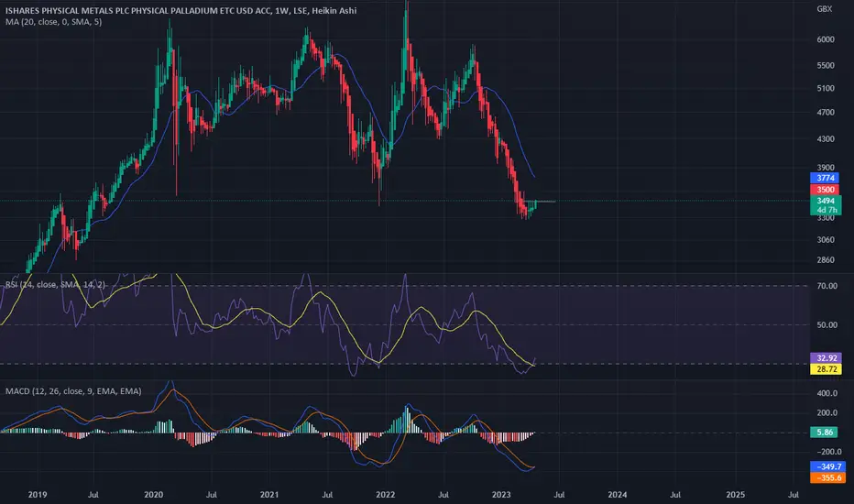Select the MACD (12, 26, close, 9, EMA, EMA) legend

click(x=73, y=391)
